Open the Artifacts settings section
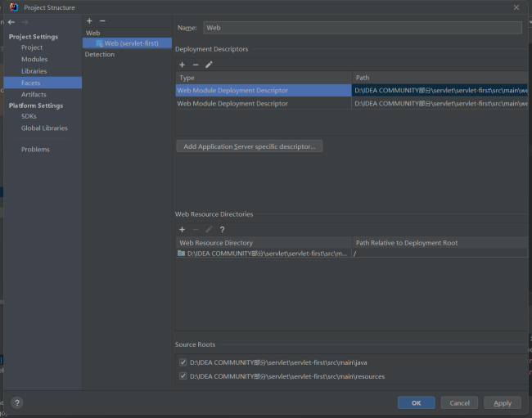 tap(34, 94)
